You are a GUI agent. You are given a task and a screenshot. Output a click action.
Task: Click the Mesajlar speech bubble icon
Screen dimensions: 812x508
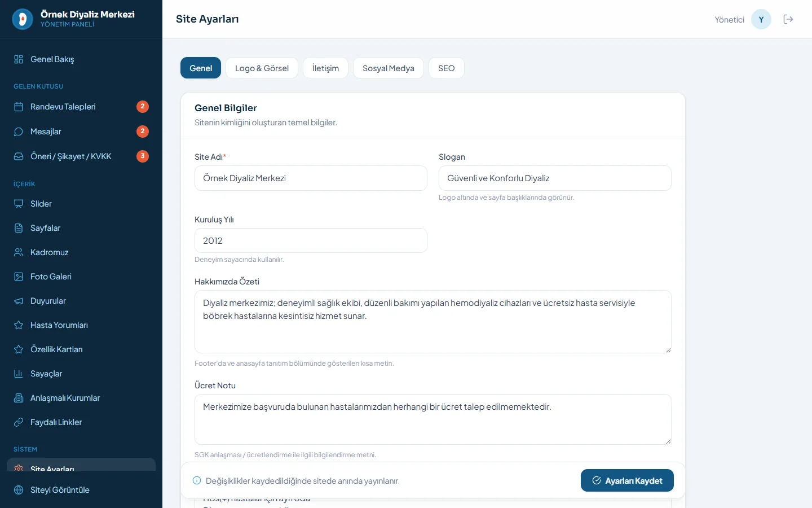(19, 132)
